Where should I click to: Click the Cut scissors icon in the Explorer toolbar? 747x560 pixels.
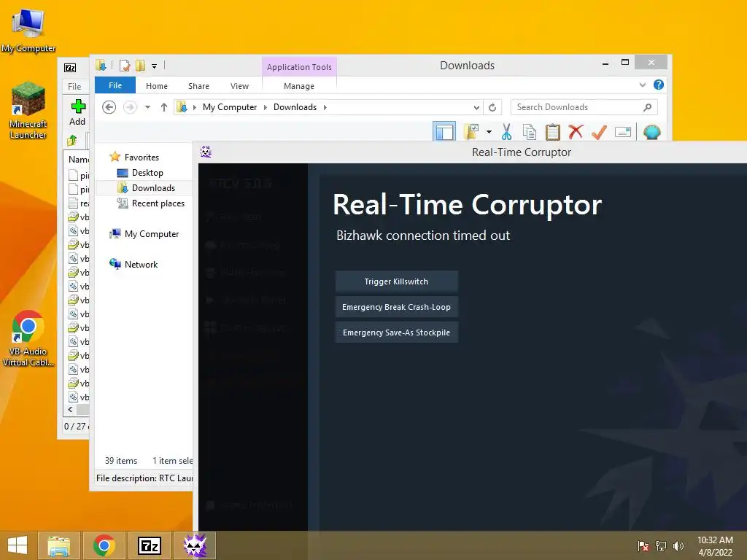pyautogui.click(x=506, y=132)
